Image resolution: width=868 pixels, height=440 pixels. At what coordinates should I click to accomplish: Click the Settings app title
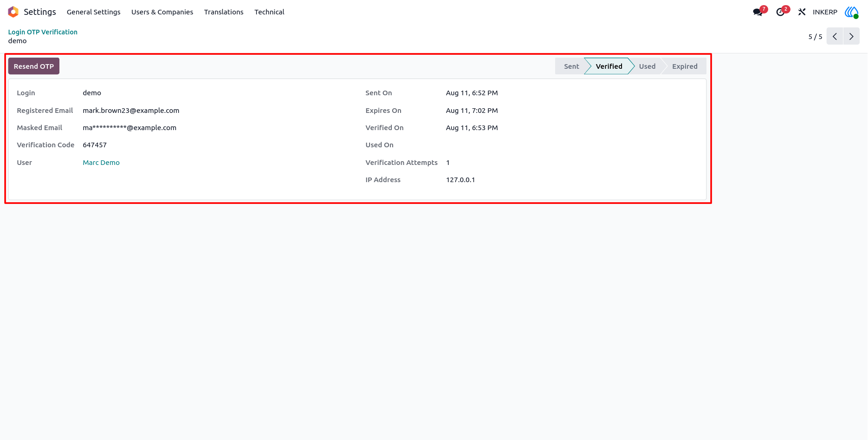[40, 12]
